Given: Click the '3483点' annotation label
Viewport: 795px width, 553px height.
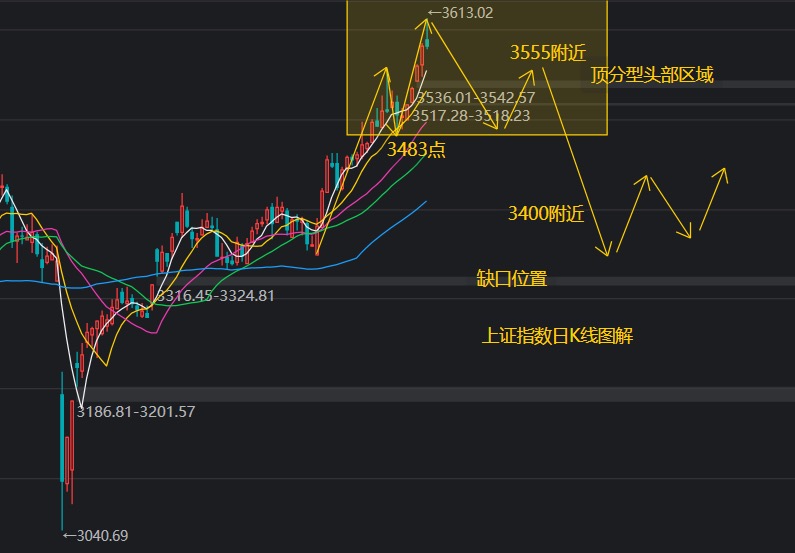Looking at the screenshot, I should pos(416,150).
